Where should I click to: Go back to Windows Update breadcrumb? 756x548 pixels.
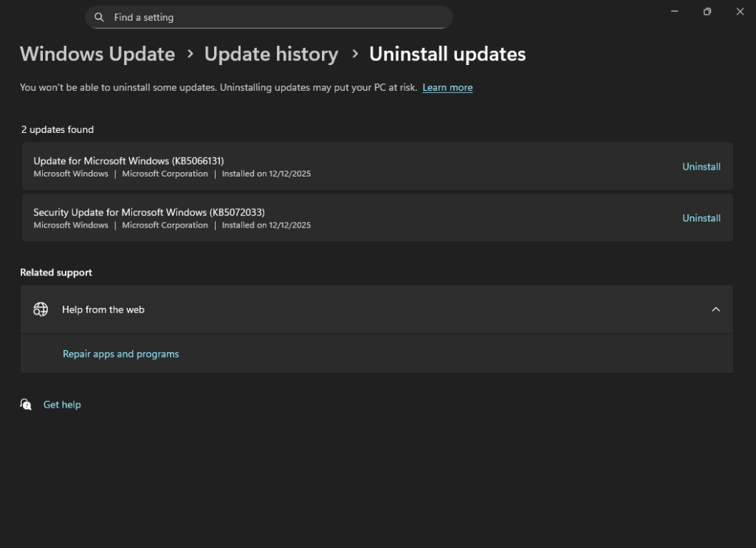click(x=97, y=54)
